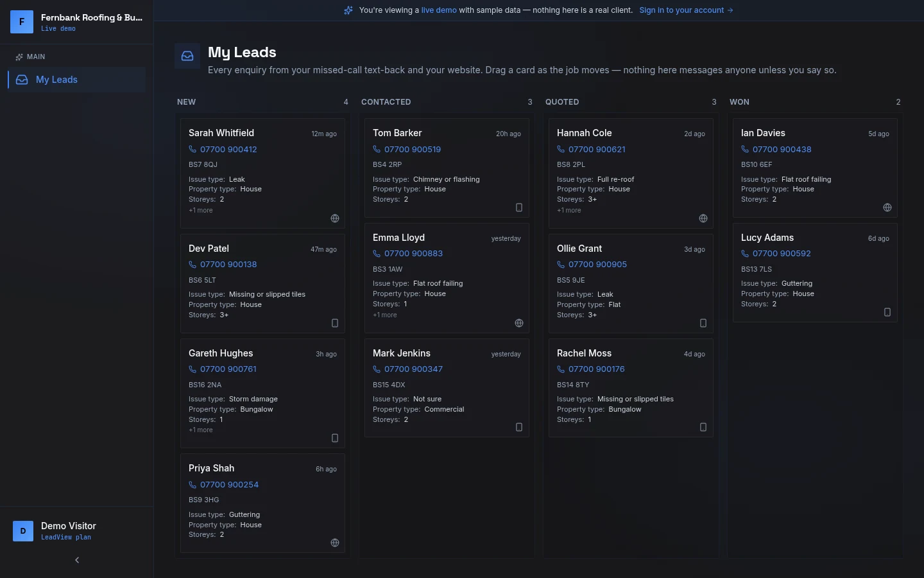Click the sparkle icon in the demo banner
This screenshot has width=924, height=578.
click(x=348, y=10)
